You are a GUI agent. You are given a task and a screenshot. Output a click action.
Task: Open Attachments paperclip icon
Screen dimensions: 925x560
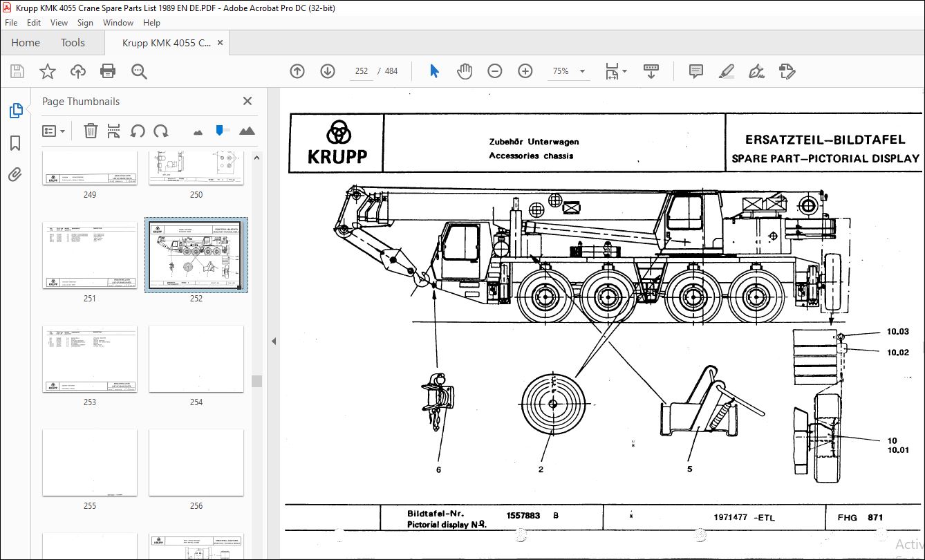[15, 174]
